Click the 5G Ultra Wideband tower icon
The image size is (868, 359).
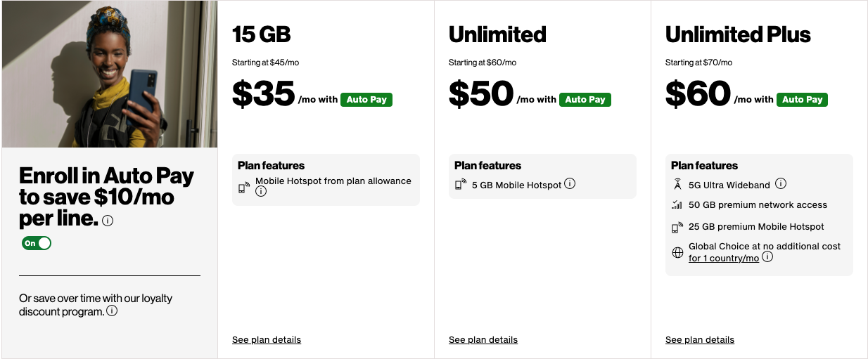click(677, 184)
